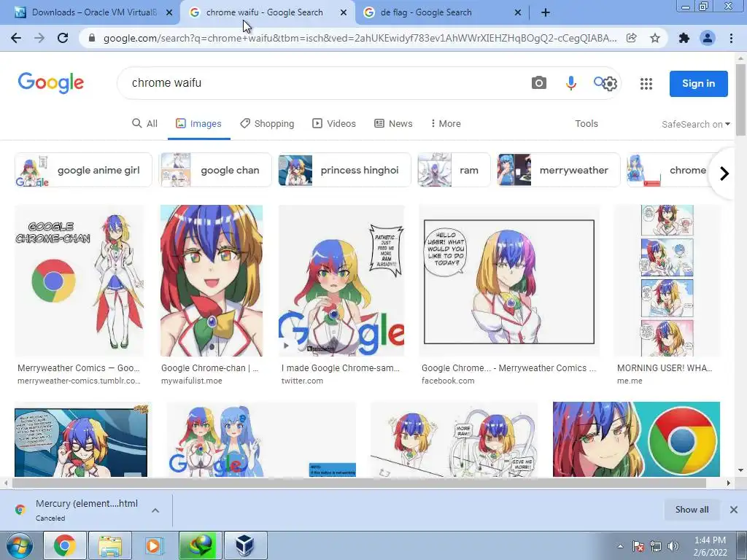The width and height of the screenshot is (747, 560).
Task: Switch to News results
Action: [x=393, y=123]
